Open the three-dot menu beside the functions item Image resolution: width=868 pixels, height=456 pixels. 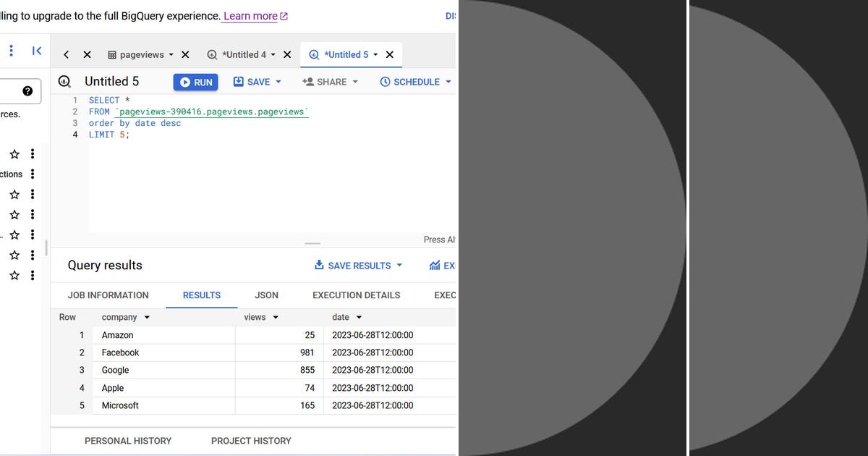coord(32,174)
